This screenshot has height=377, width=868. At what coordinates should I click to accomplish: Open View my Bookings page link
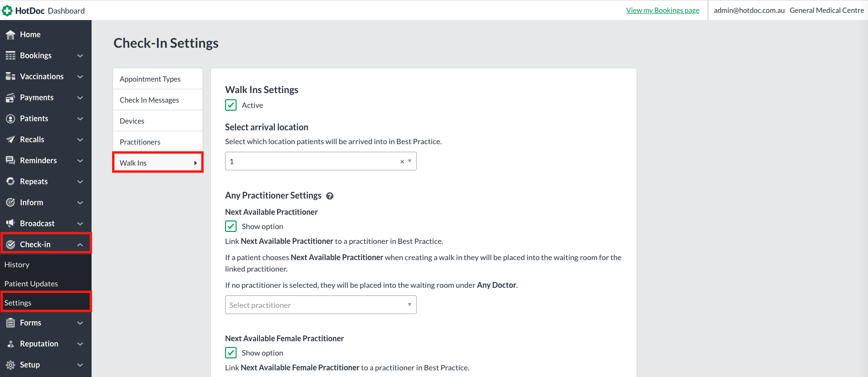(x=663, y=10)
